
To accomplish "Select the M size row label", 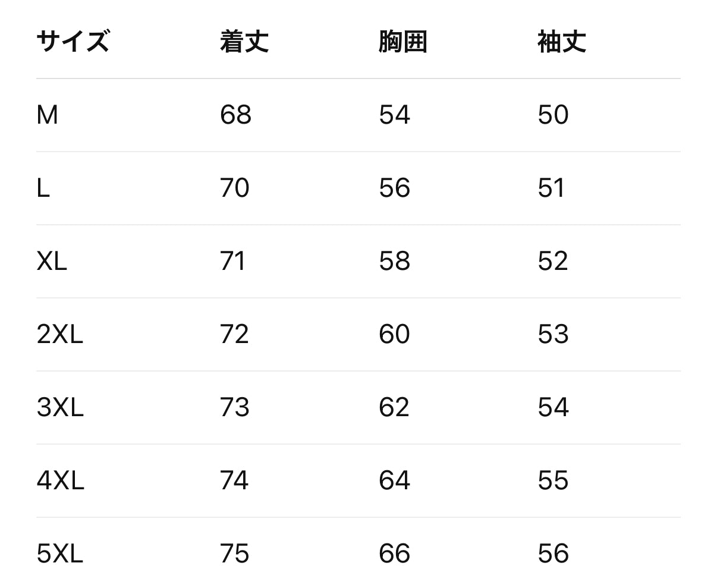I will [48, 115].
